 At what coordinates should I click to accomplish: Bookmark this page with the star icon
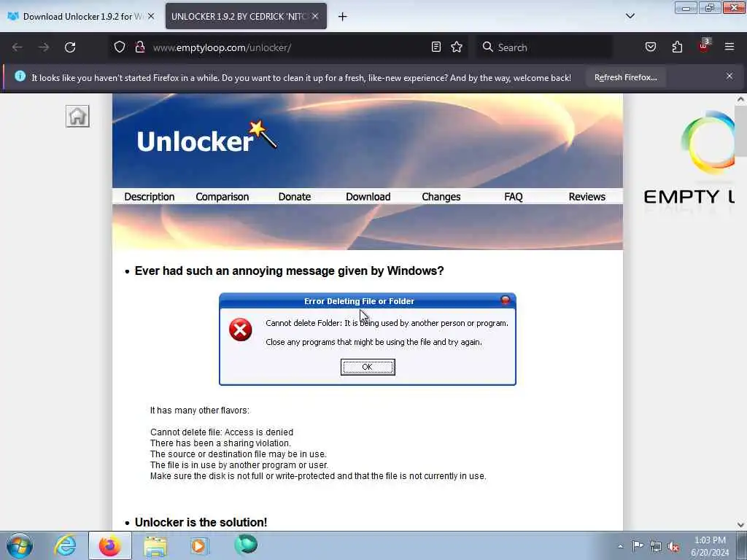pyautogui.click(x=457, y=47)
